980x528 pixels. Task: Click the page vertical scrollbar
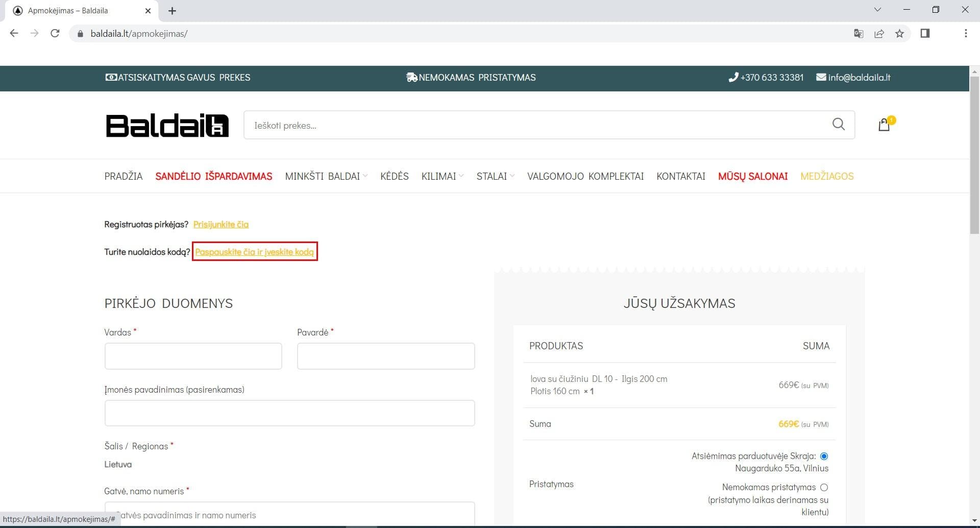click(x=974, y=153)
